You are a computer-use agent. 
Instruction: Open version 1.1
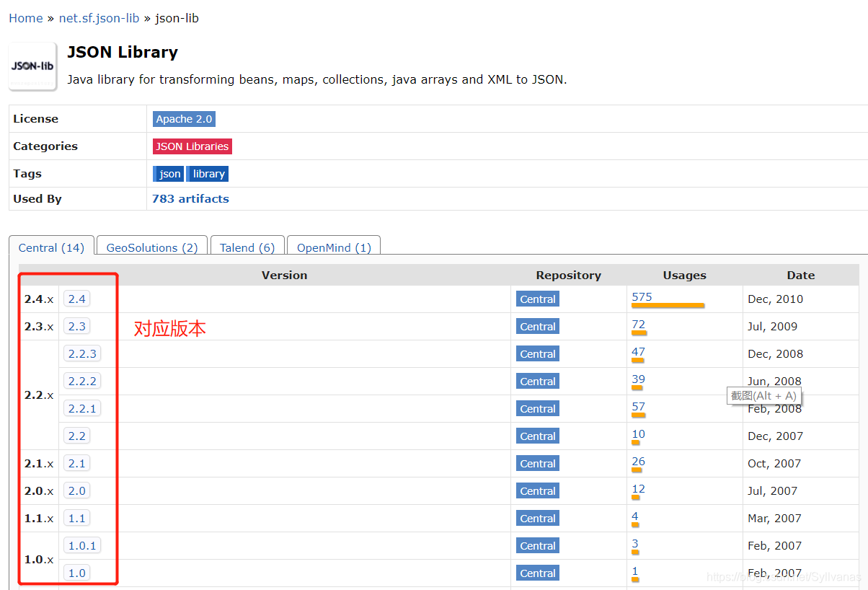(x=76, y=518)
